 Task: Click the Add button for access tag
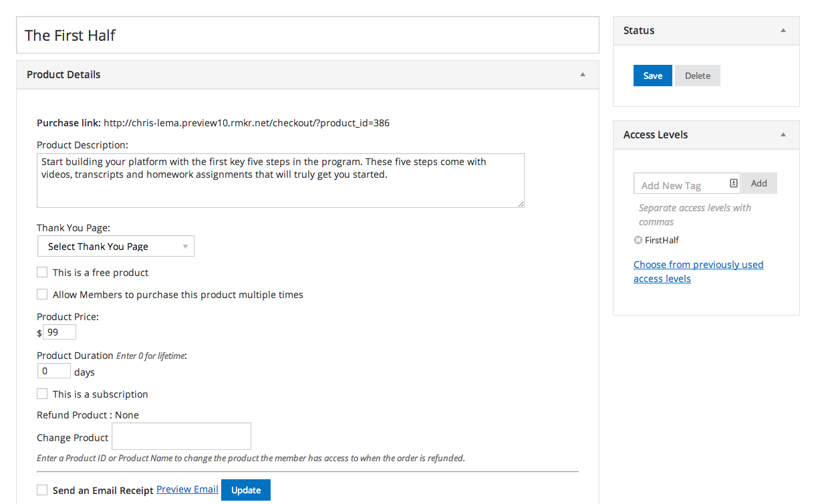click(x=759, y=183)
